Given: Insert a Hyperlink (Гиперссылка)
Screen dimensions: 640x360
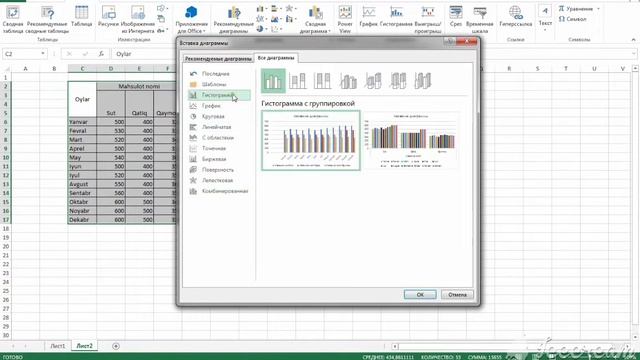Looking at the screenshot, I should coord(516,17).
